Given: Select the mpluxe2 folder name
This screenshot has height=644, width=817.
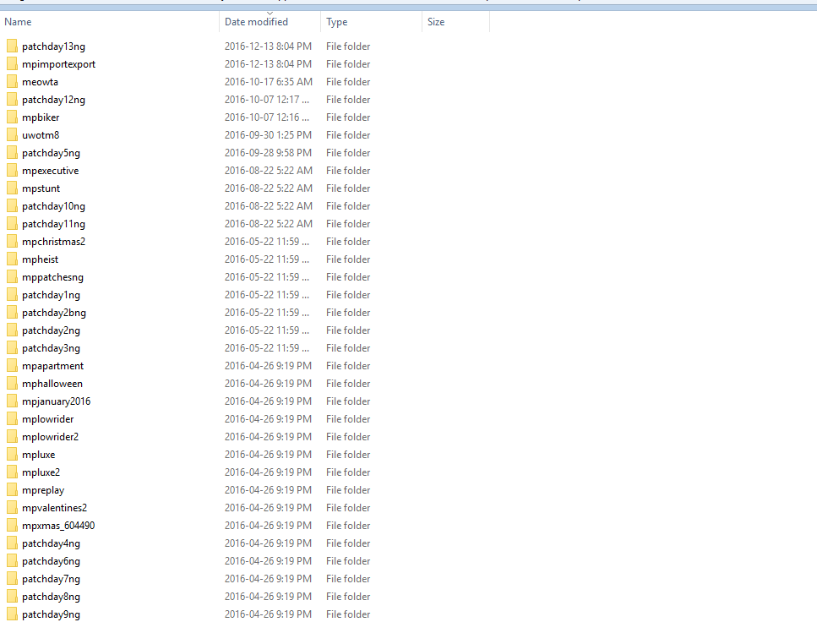Looking at the screenshot, I should (41, 472).
